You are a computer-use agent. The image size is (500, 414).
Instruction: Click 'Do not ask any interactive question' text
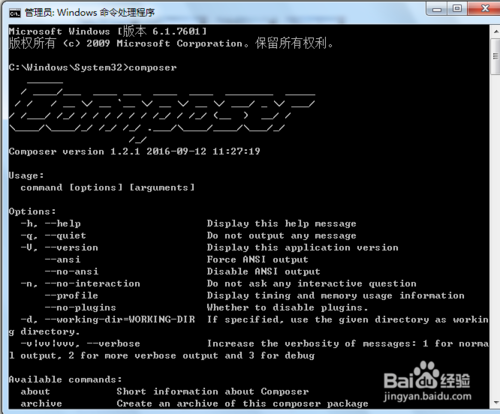pos(312,284)
